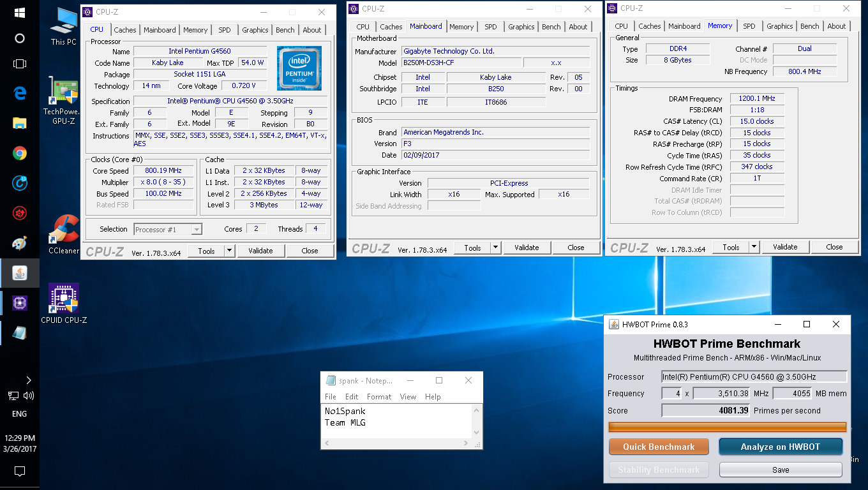Click the Notepad title bar icon

pyautogui.click(x=331, y=380)
